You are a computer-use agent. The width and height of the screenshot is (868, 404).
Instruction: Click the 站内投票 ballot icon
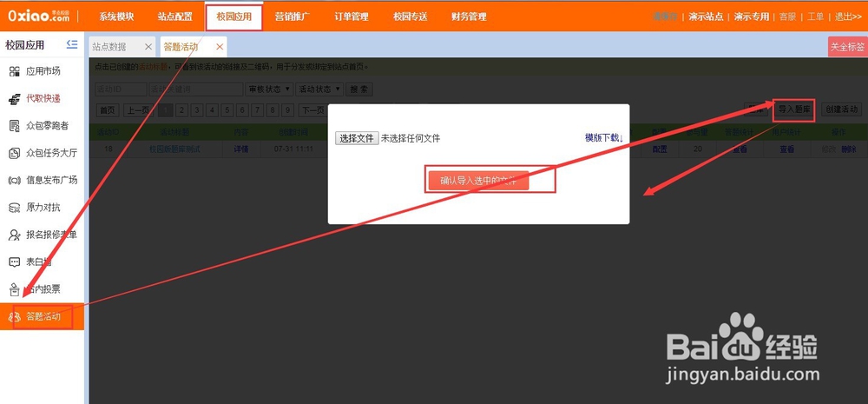pos(15,289)
